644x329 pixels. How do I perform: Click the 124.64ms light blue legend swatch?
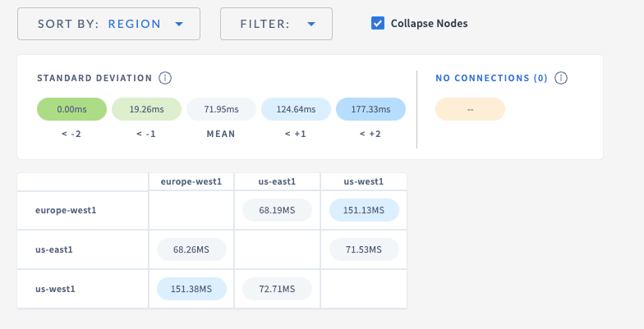pyautogui.click(x=296, y=109)
